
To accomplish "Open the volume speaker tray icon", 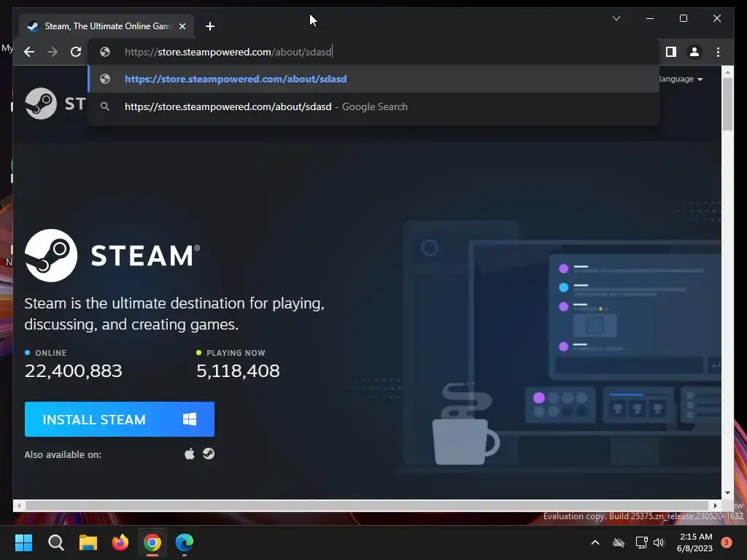I will [659, 542].
